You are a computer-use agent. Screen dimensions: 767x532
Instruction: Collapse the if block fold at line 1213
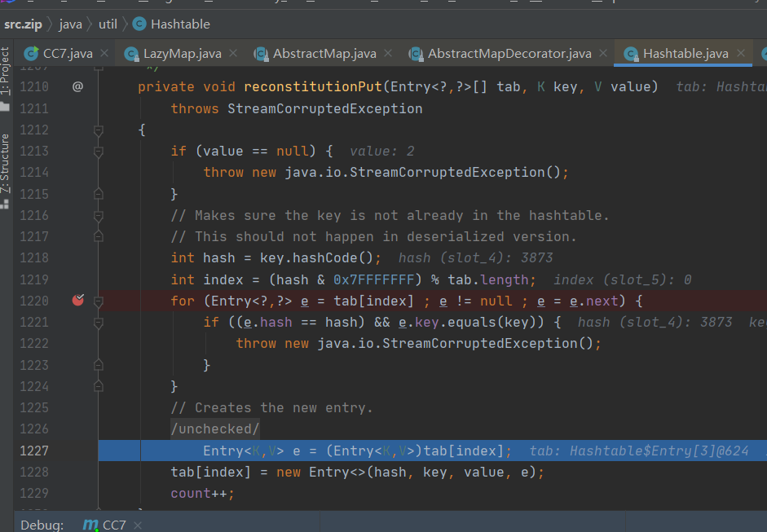(99, 152)
